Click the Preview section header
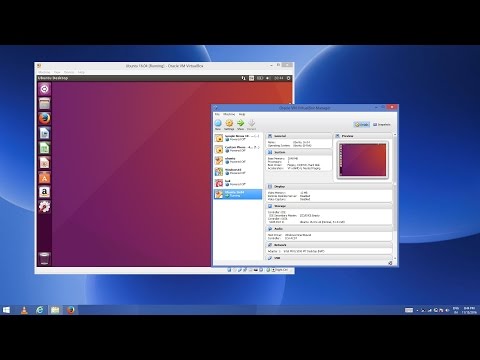The width and height of the screenshot is (480, 360). (362, 136)
